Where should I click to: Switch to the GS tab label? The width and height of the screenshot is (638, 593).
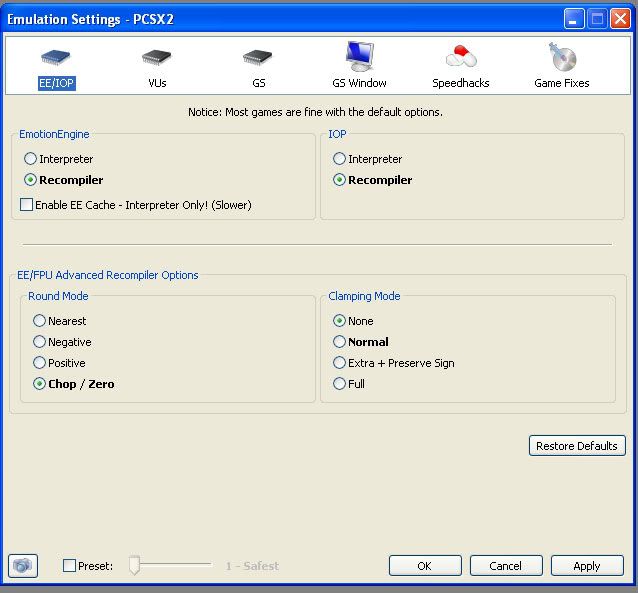click(259, 83)
